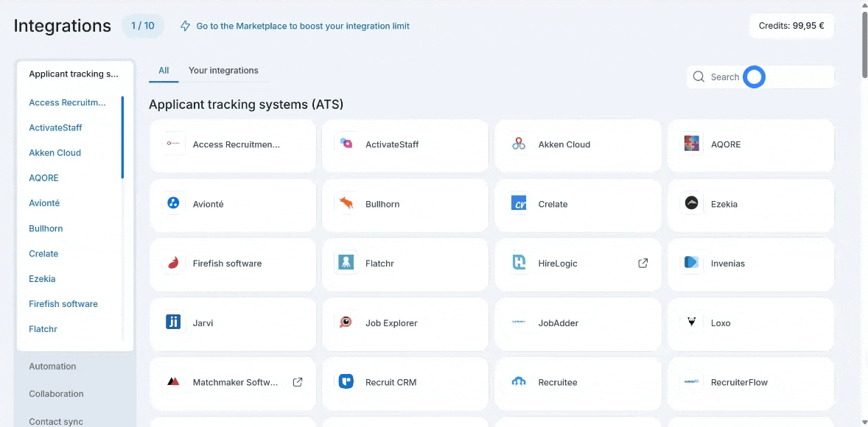Click the Akken Cloud logo icon
This screenshot has width=868, height=427.
(x=519, y=144)
